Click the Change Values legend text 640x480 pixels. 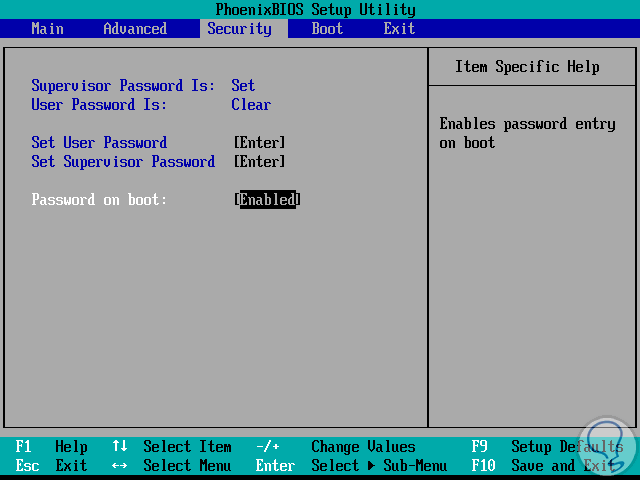[x=363, y=447]
